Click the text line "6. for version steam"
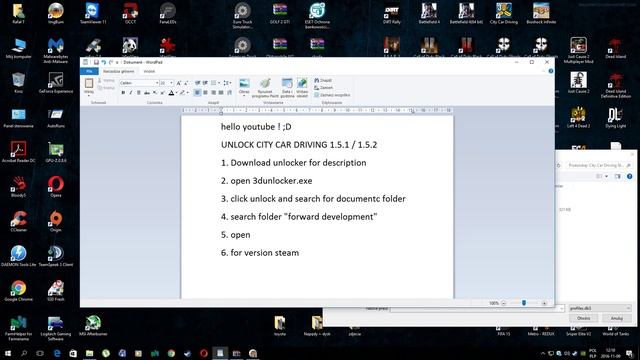 (x=260, y=253)
